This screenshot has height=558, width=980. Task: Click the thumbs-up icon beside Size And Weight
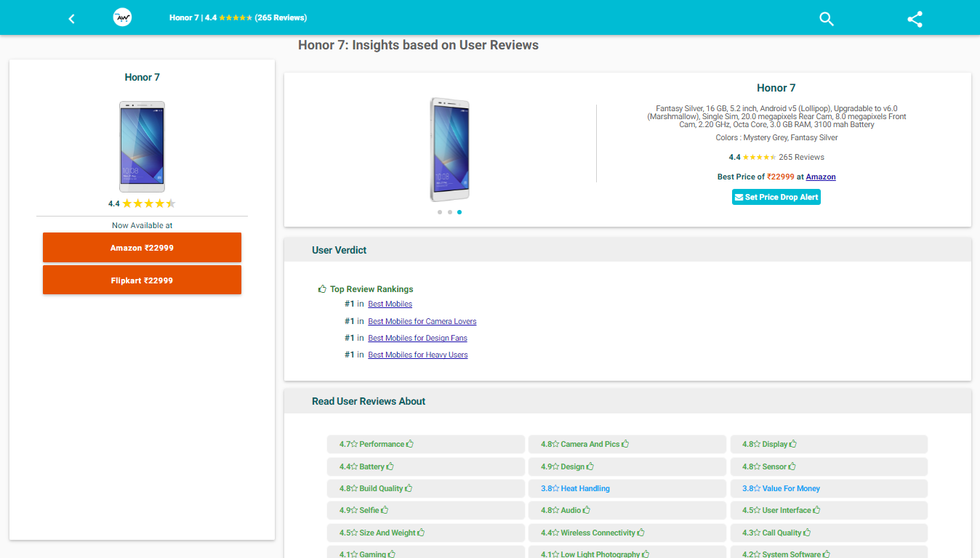pyautogui.click(x=421, y=533)
